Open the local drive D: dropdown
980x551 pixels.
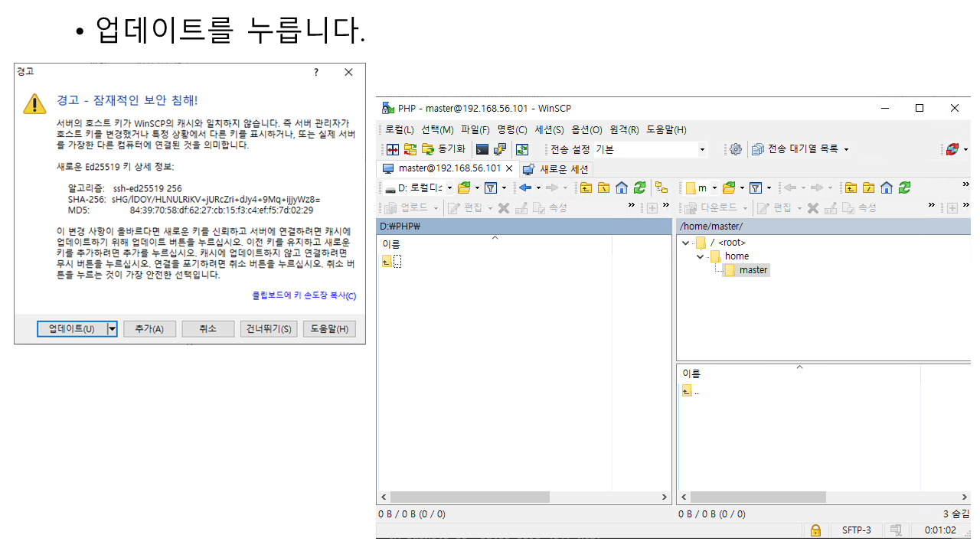[449, 188]
